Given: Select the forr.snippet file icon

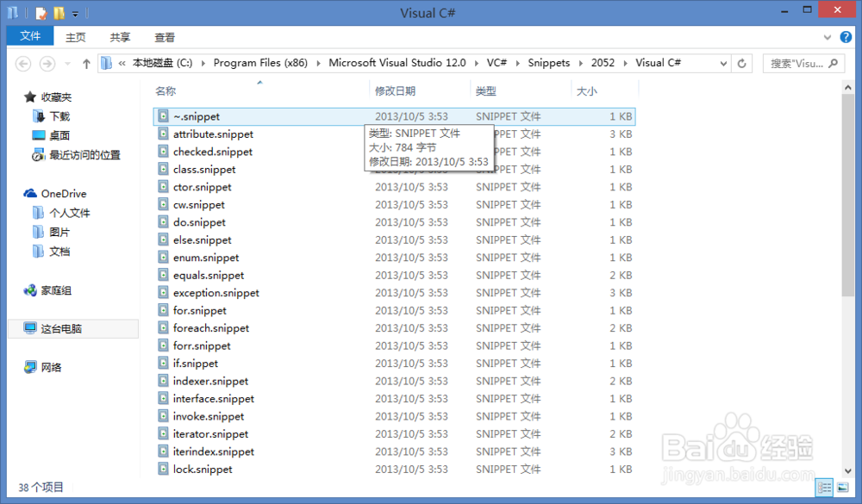Looking at the screenshot, I should (x=163, y=345).
